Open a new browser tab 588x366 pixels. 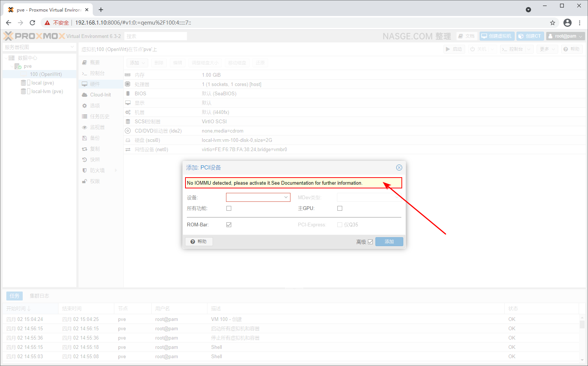tap(101, 10)
